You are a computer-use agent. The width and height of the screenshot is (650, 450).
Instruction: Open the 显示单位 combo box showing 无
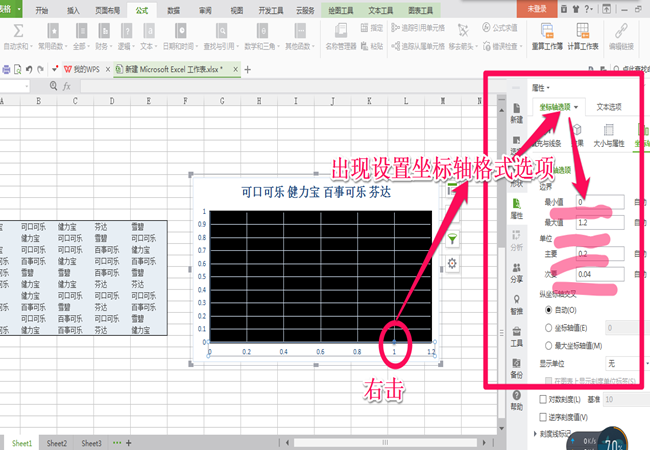coord(627,364)
